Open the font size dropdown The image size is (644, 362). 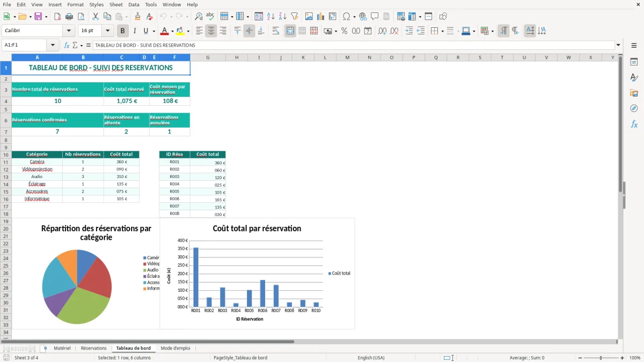pyautogui.click(x=108, y=31)
